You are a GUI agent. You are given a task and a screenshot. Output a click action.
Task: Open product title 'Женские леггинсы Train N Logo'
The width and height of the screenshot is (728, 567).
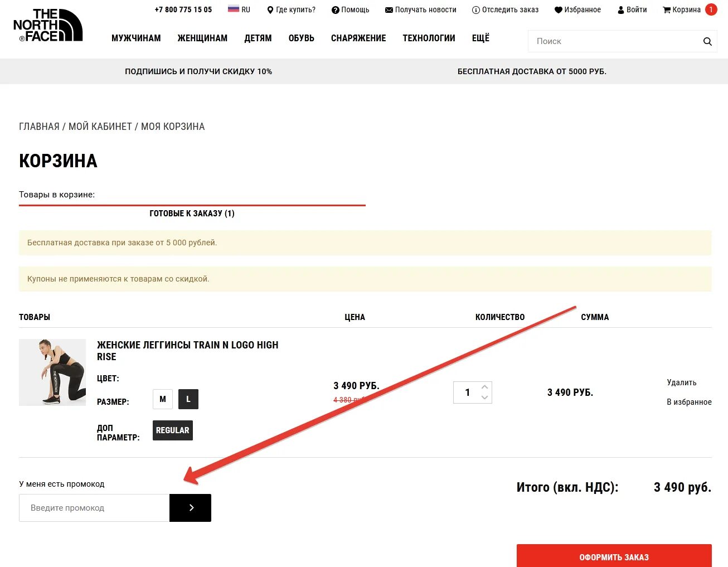click(x=187, y=351)
